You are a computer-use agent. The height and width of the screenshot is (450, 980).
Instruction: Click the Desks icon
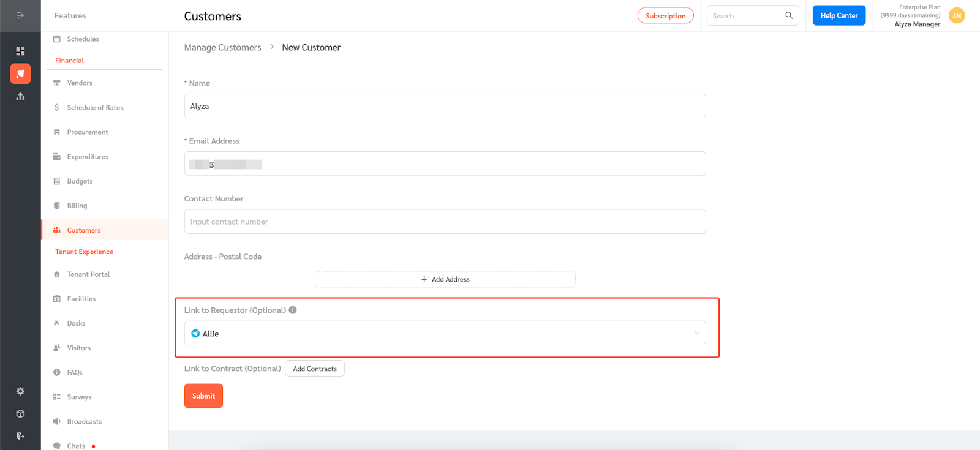(x=57, y=323)
